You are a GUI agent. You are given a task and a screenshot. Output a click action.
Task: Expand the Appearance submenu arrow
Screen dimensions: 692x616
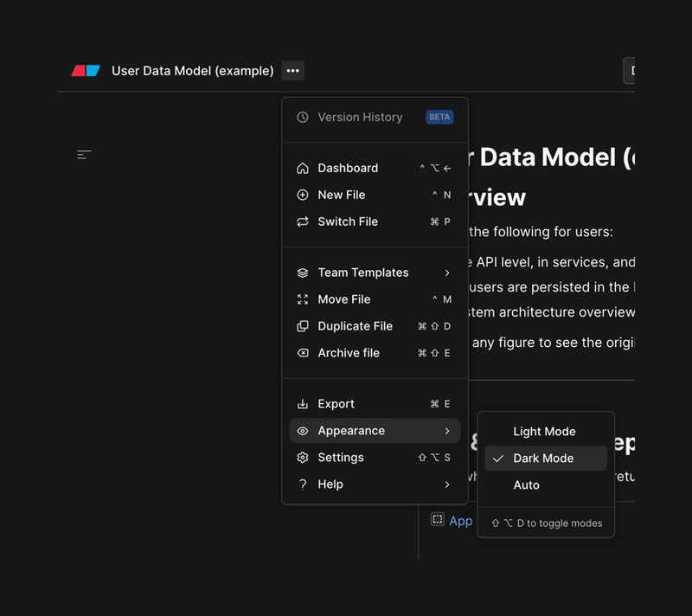coord(448,430)
